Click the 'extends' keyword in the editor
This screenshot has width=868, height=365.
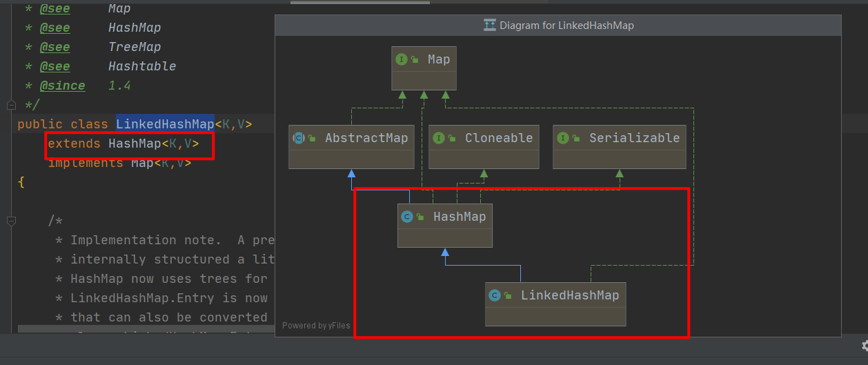74,144
